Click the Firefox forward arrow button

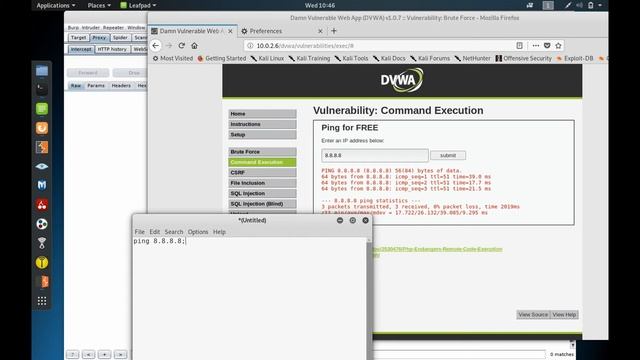click(x=169, y=46)
